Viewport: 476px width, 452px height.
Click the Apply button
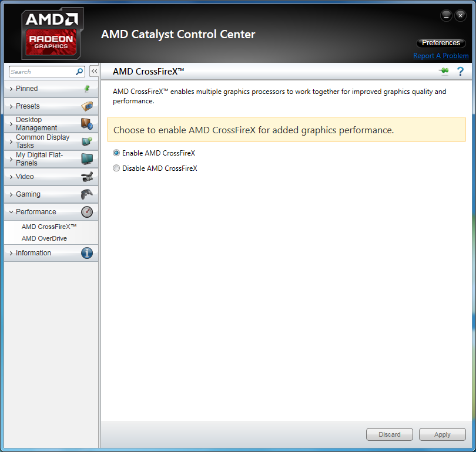pos(443,434)
